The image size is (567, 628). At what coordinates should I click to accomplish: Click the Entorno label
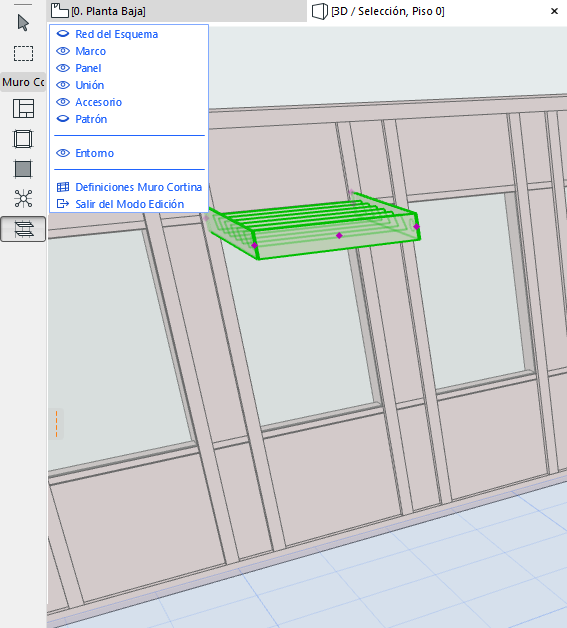click(94, 153)
